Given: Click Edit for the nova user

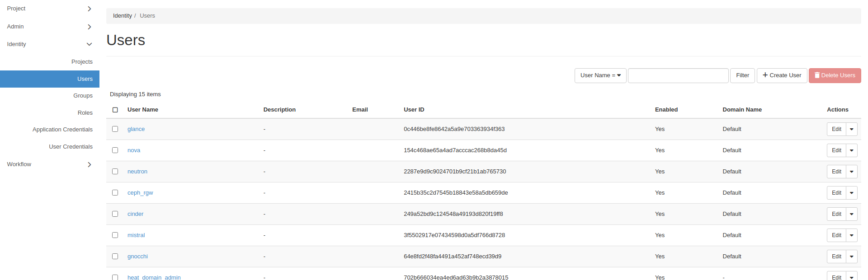Looking at the screenshot, I should click(836, 150).
